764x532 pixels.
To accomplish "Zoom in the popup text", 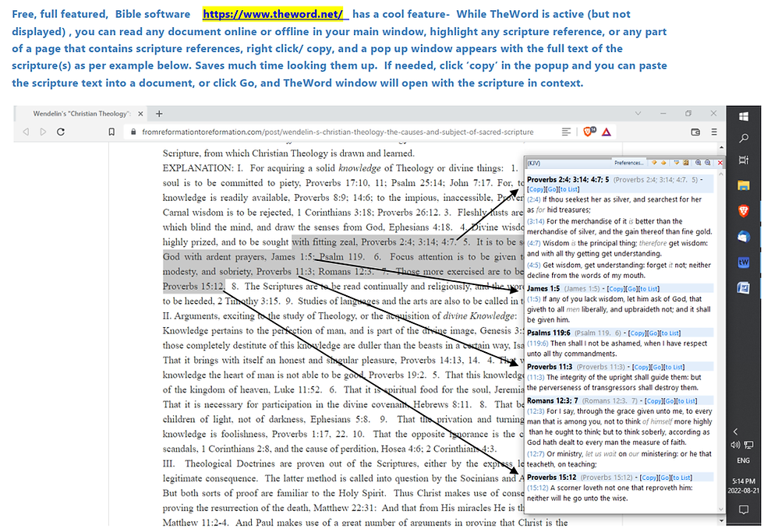I will click(699, 163).
